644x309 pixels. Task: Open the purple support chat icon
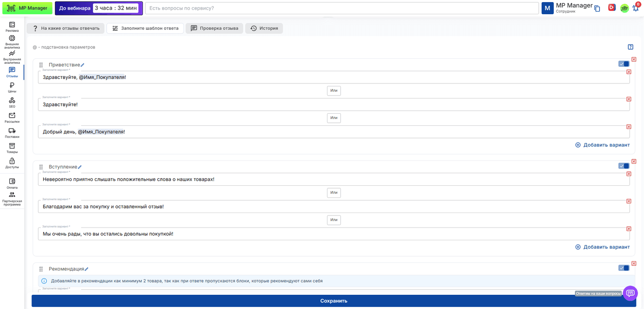tap(630, 293)
